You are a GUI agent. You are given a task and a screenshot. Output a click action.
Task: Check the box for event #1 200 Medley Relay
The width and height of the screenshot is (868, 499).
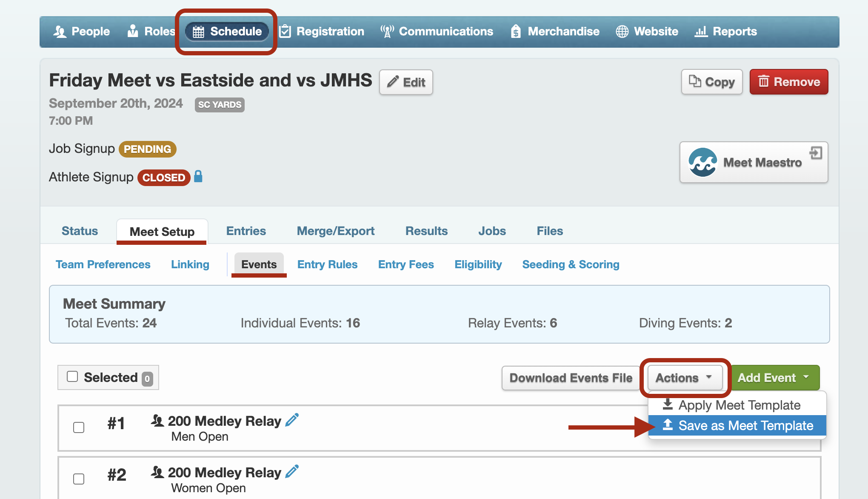click(79, 428)
